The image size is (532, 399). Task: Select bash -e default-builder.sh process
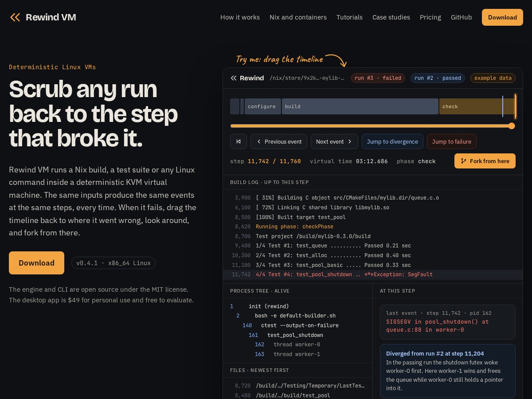click(297, 316)
